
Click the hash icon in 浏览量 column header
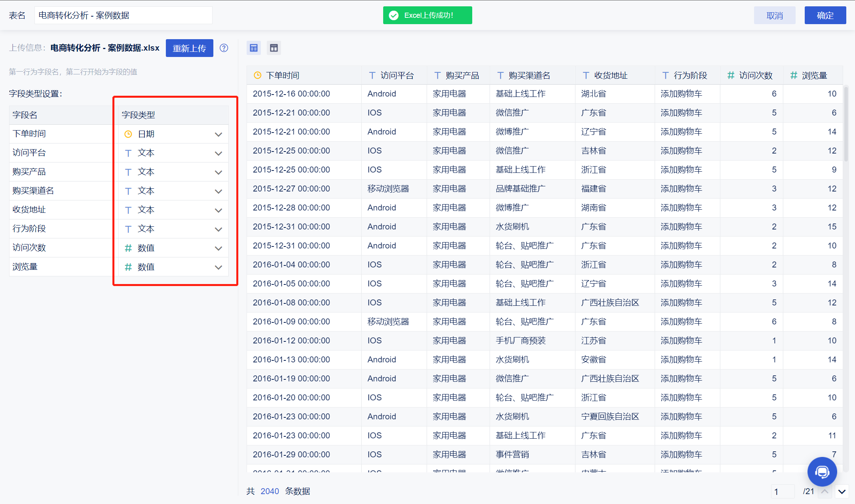click(794, 75)
